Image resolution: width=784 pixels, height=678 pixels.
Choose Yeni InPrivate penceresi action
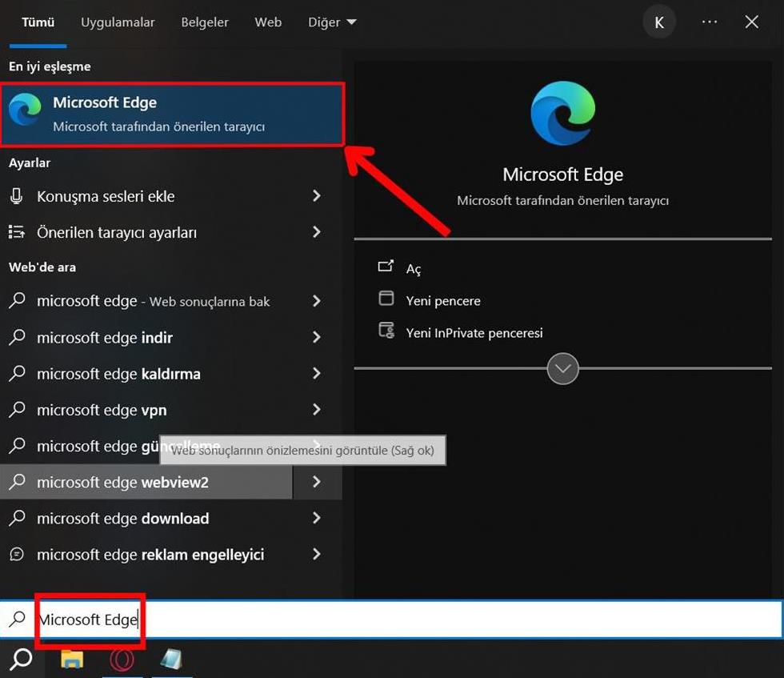(x=474, y=333)
